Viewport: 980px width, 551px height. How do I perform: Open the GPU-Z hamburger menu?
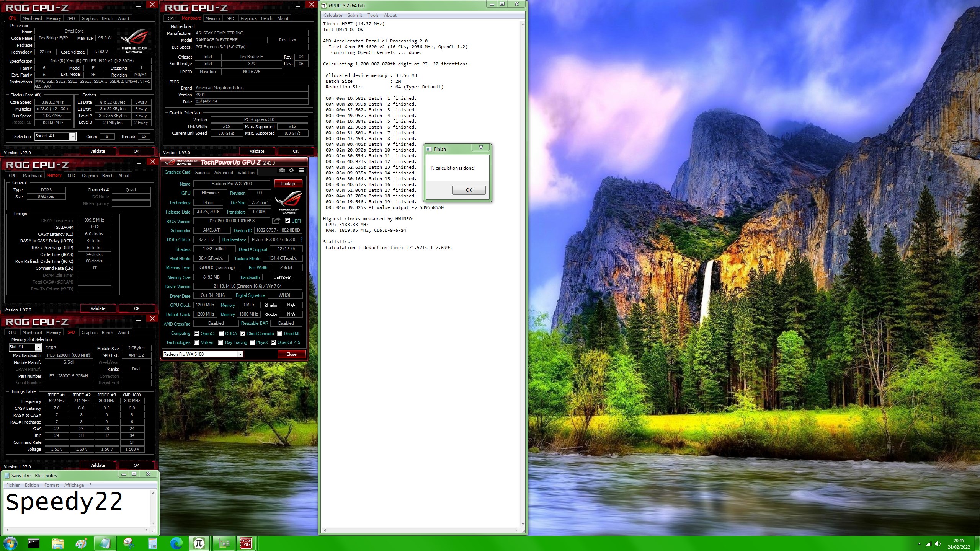[x=302, y=171]
